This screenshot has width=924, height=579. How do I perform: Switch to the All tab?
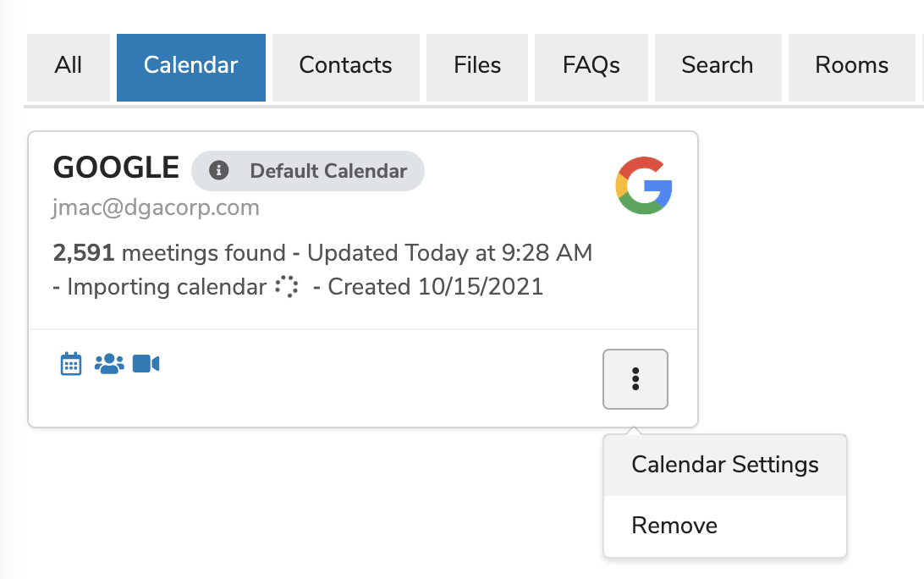coord(69,66)
